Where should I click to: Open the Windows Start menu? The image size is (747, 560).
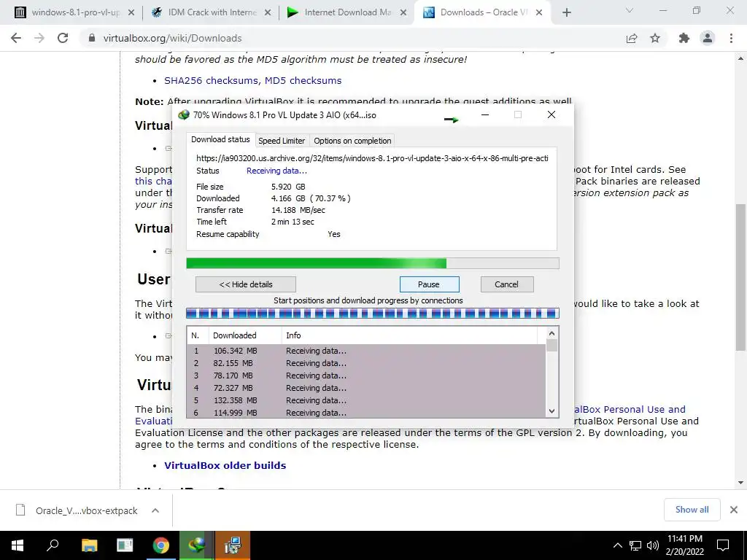18,545
